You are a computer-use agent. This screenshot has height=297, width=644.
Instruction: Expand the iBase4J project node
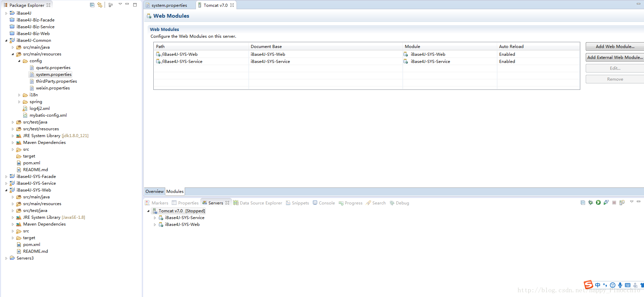click(x=6, y=13)
